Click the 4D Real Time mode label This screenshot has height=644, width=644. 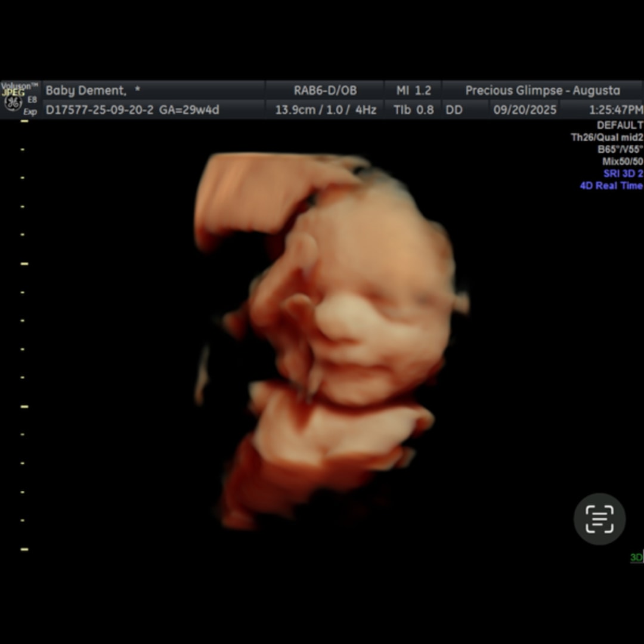click(611, 185)
